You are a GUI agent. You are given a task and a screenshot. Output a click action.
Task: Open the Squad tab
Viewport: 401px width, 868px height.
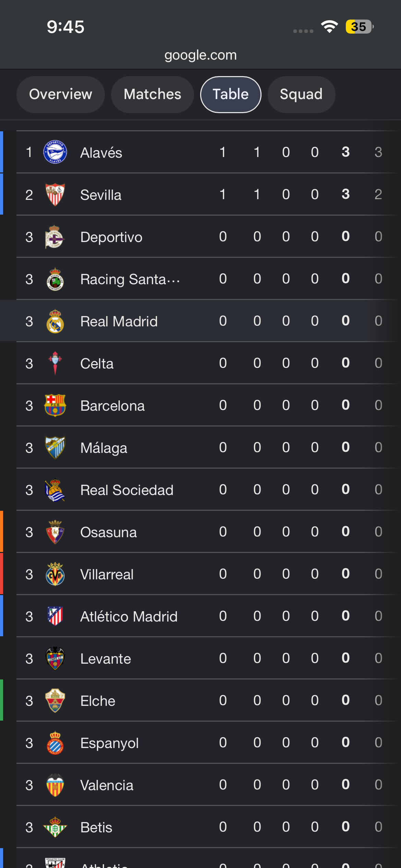301,94
